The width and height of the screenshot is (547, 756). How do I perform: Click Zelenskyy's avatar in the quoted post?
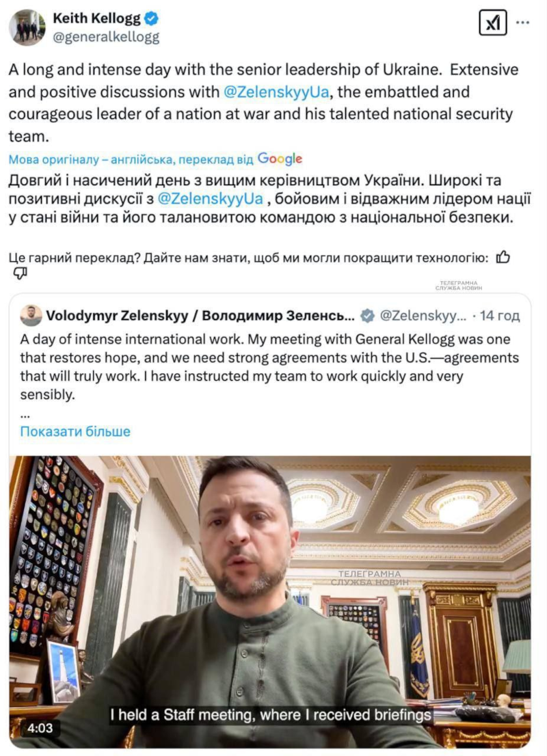pyautogui.click(x=31, y=315)
